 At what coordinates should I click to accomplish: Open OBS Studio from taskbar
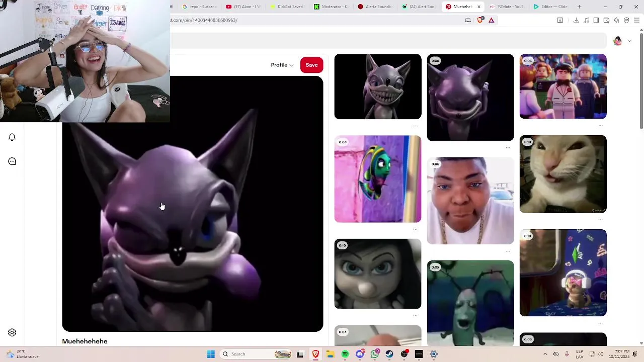pyautogui.click(x=404, y=354)
